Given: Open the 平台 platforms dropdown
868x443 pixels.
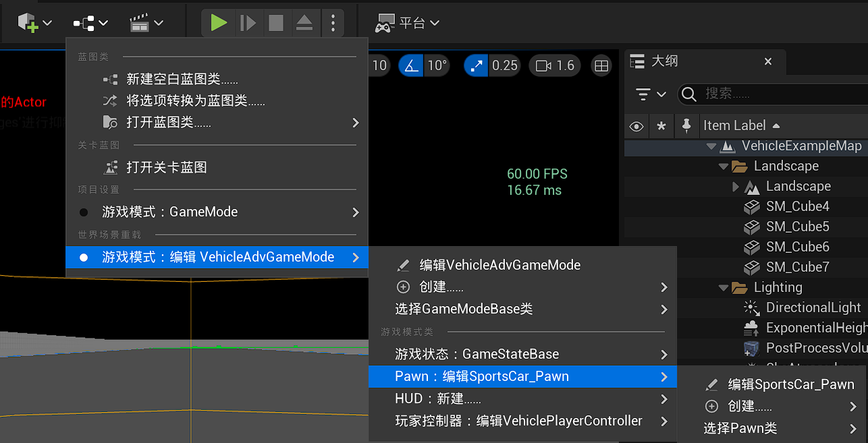Looking at the screenshot, I should click(x=408, y=23).
